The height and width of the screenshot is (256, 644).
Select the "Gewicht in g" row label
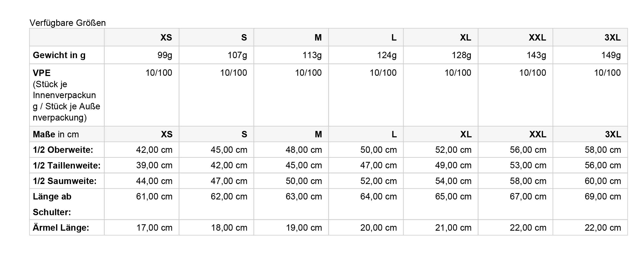59,55
